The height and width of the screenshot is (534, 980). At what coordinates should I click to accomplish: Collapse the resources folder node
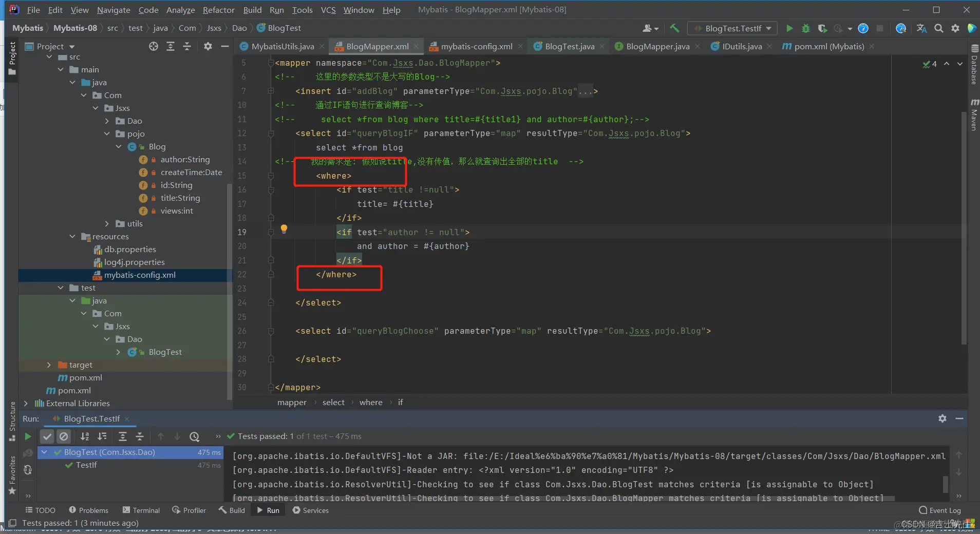tap(72, 236)
